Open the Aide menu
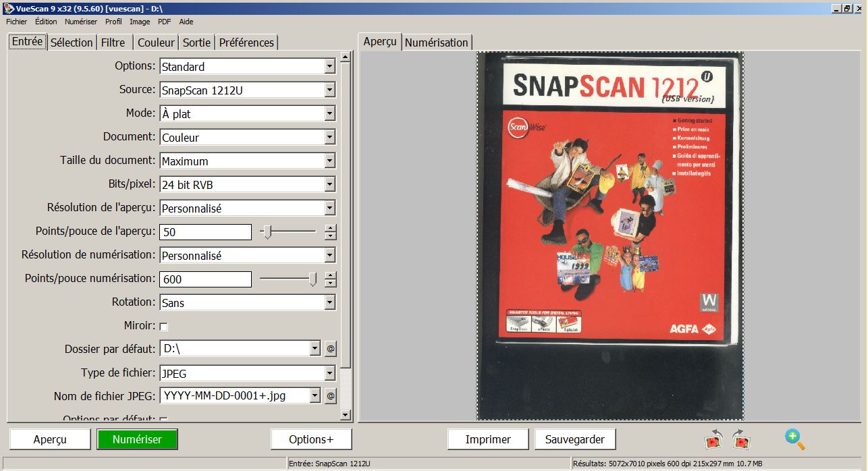 tap(186, 22)
